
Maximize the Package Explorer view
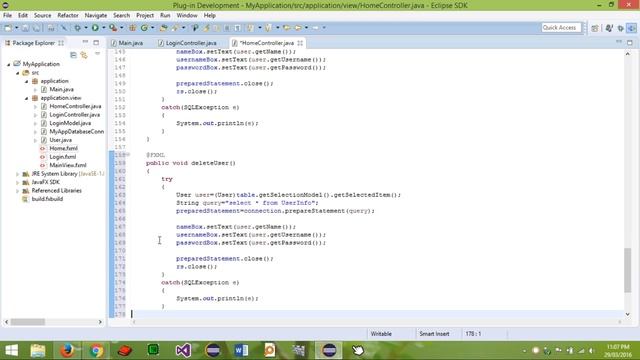[96, 42]
